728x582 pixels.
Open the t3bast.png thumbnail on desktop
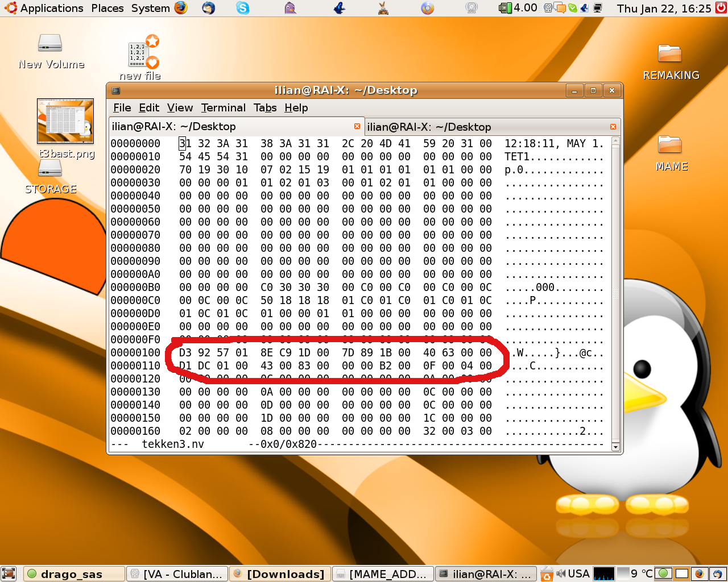tap(65, 122)
